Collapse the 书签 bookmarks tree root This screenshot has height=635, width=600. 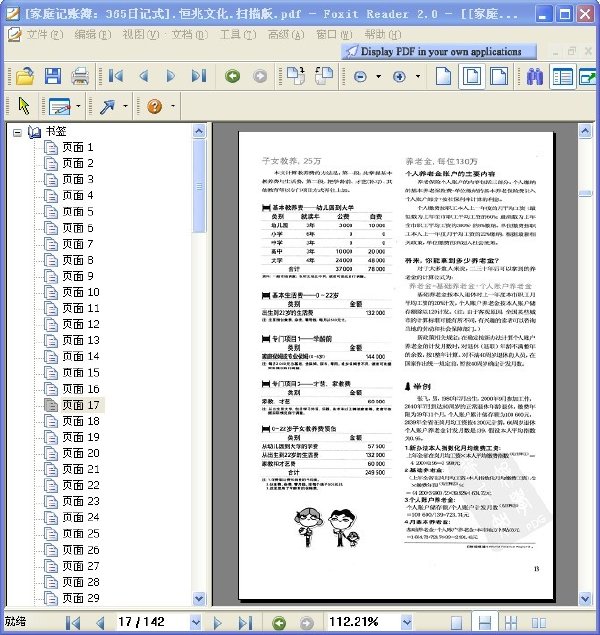tap(17, 132)
